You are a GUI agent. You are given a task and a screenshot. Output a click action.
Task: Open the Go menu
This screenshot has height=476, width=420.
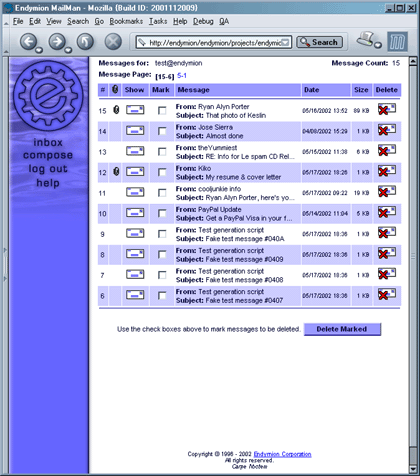[99, 22]
